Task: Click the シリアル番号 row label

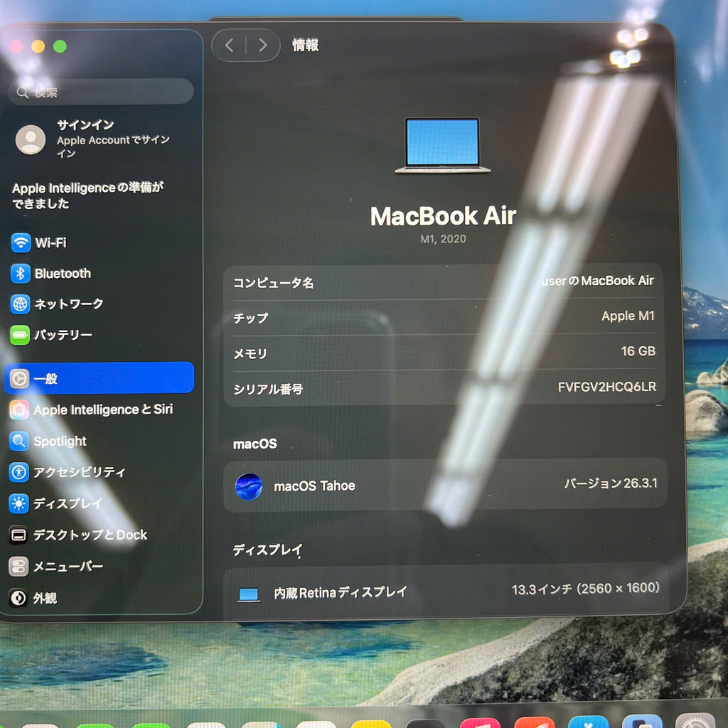Action: 268,389
